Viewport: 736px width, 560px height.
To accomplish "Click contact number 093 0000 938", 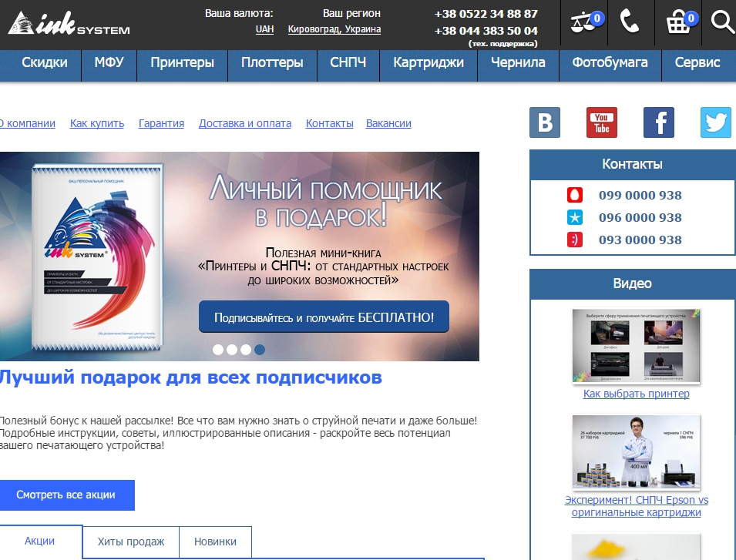I will coord(640,240).
